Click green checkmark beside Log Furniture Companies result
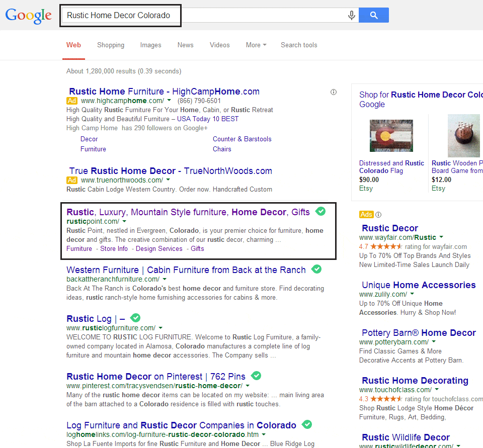The image size is (483, 448). tap(307, 424)
